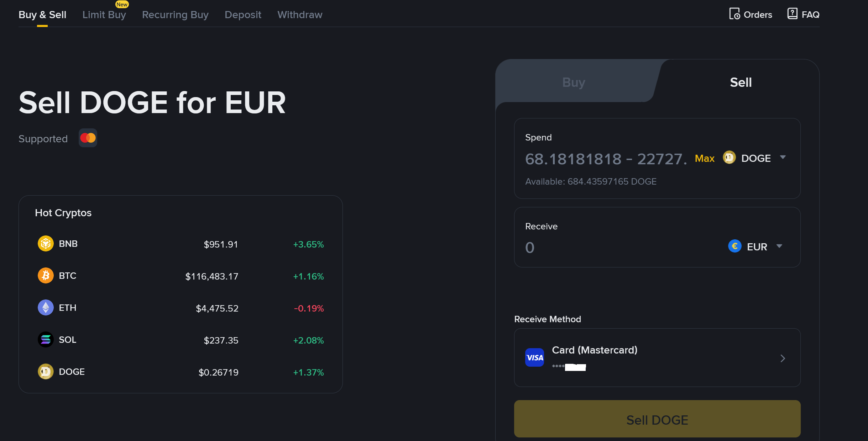Image resolution: width=868 pixels, height=441 pixels.
Task: Click the Visa card logo
Action: [x=534, y=357]
